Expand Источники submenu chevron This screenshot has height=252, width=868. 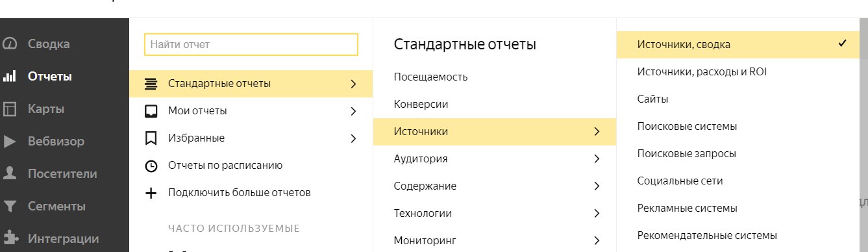click(x=597, y=132)
